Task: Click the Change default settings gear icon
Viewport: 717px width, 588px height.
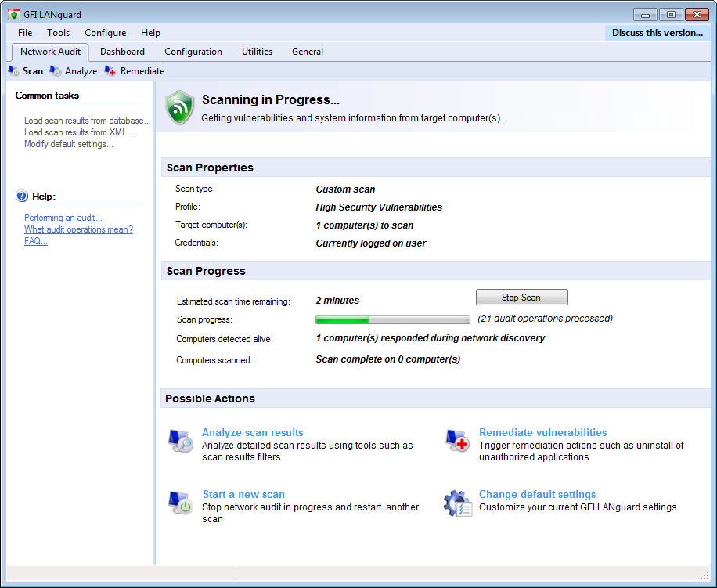Action: [x=458, y=503]
